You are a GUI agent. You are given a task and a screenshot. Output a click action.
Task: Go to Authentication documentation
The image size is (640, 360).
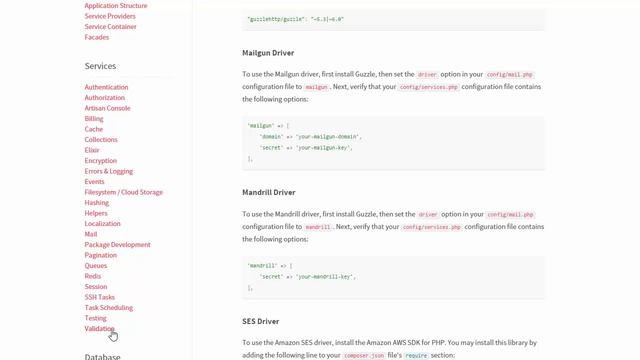pos(106,87)
